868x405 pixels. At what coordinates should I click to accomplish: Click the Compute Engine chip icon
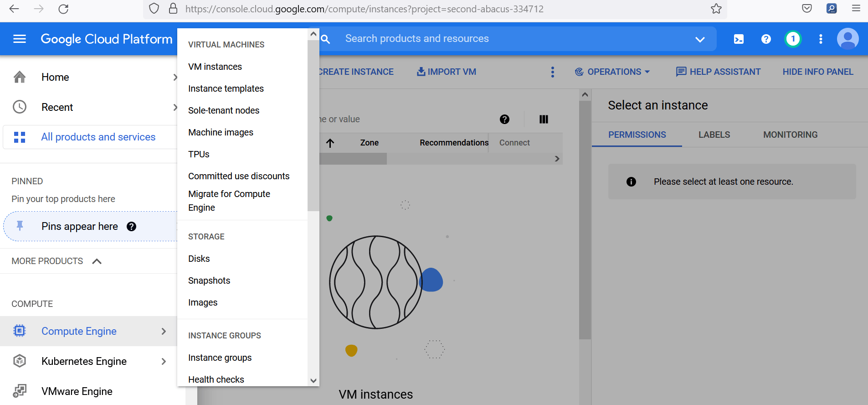[20, 331]
